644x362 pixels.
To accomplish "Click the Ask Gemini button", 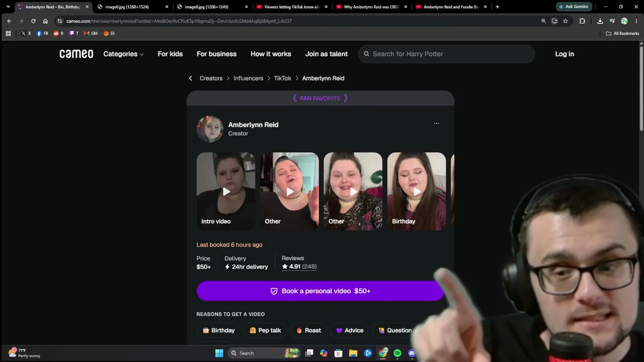I will pyautogui.click(x=573, y=7).
